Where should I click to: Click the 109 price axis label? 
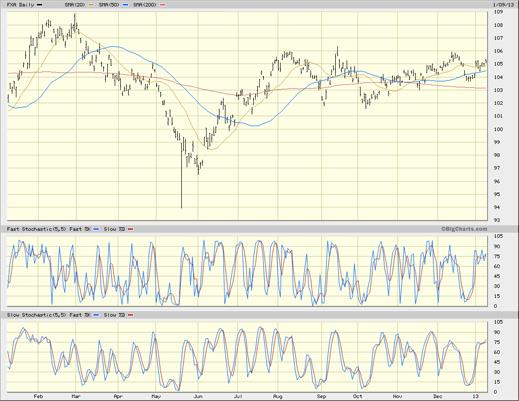pyautogui.click(x=499, y=12)
